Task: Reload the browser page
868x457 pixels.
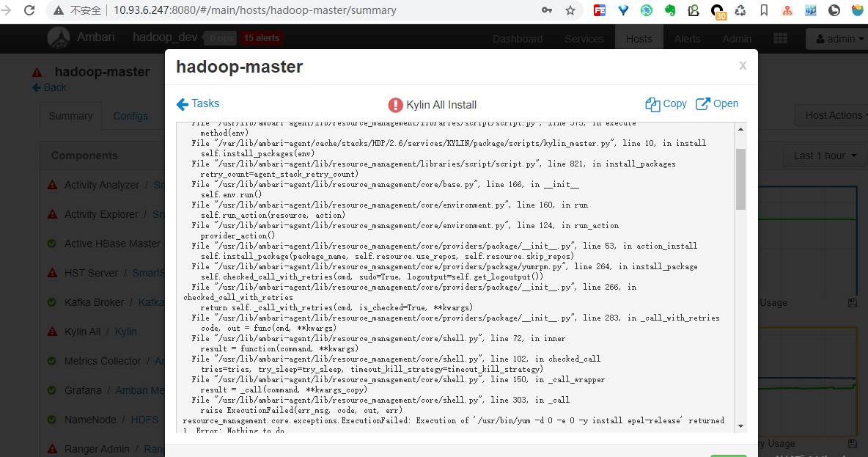Action: pyautogui.click(x=29, y=10)
